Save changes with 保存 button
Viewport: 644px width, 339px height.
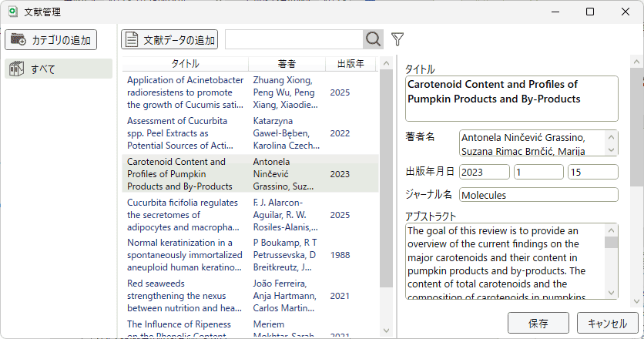pyautogui.click(x=538, y=324)
